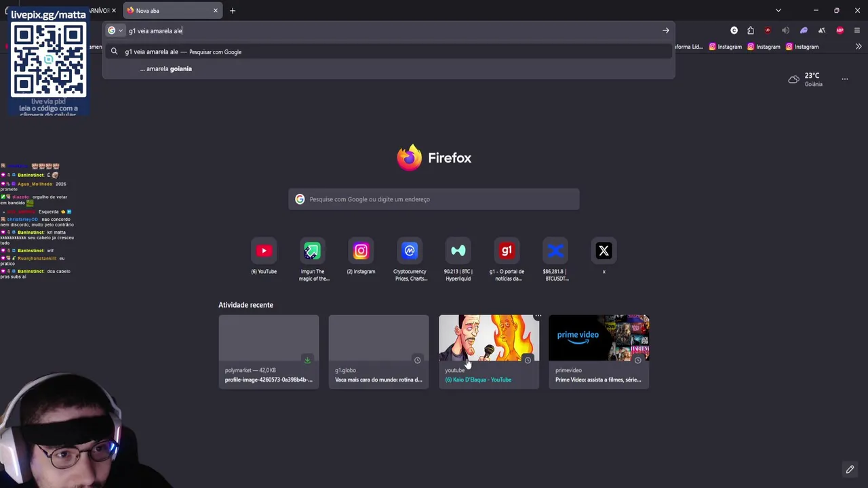868x488 pixels.
Task: Open the Prime Video recent activity card
Action: pyautogui.click(x=599, y=351)
